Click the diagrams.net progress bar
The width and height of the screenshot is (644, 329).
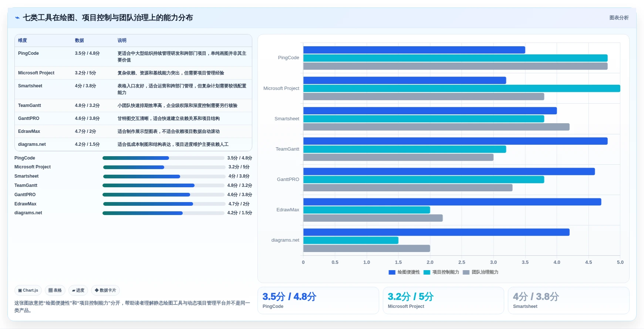[x=163, y=213]
